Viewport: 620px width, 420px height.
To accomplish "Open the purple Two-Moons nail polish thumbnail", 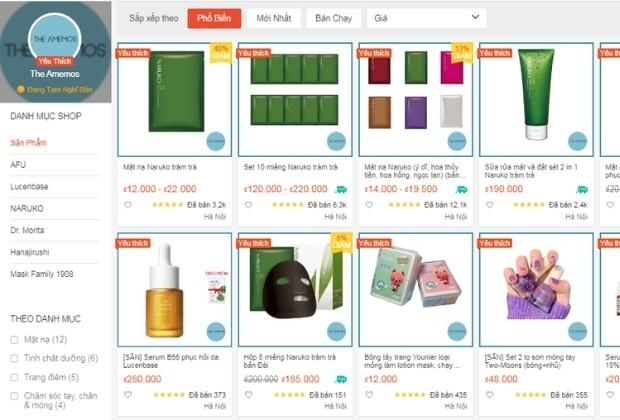I will click(x=536, y=289).
